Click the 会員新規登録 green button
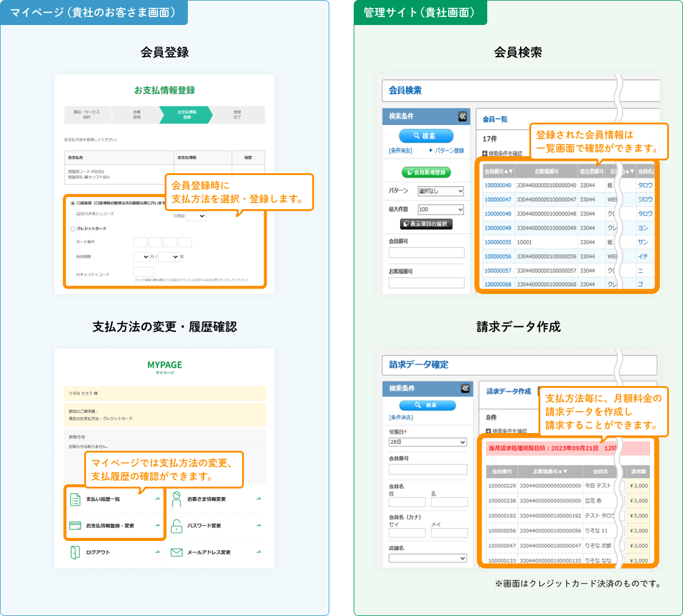This screenshot has width=683, height=616. click(427, 173)
